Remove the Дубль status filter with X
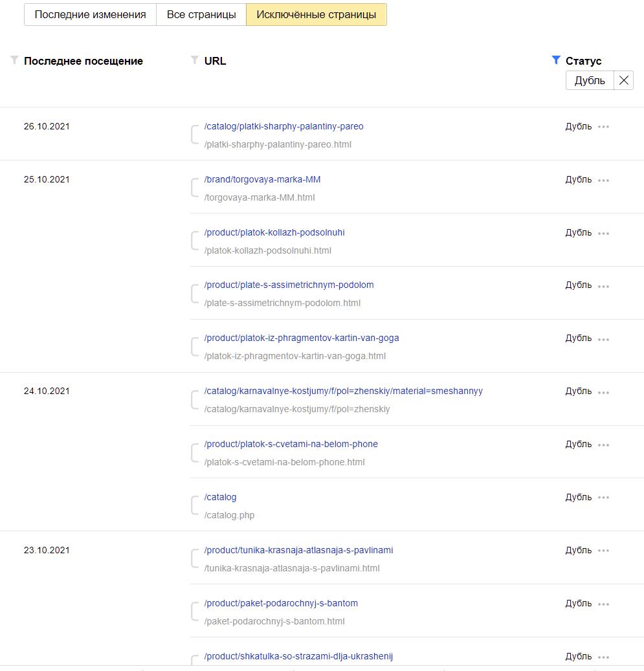 tap(623, 80)
